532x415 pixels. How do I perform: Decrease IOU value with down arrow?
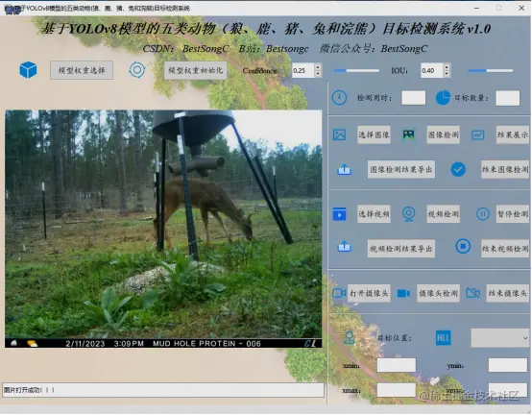447,74
